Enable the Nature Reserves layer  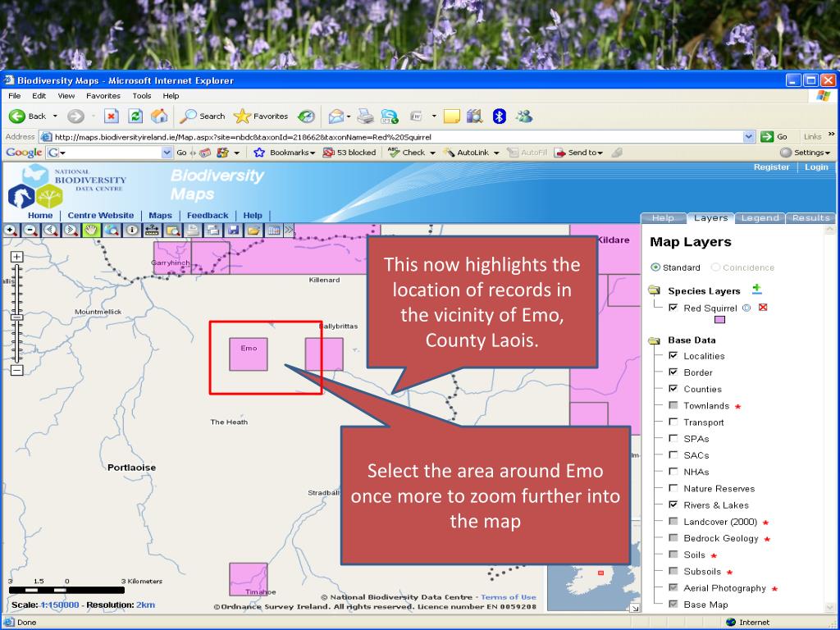click(x=673, y=488)
